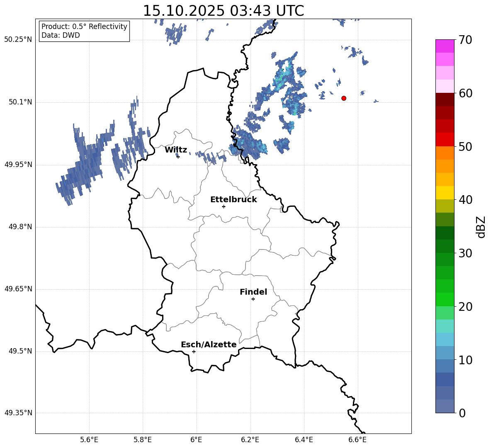Click the Ettelbruck city label
Image resolution: width=491 pixels, height=448 pixels.
tap(233, 200)
